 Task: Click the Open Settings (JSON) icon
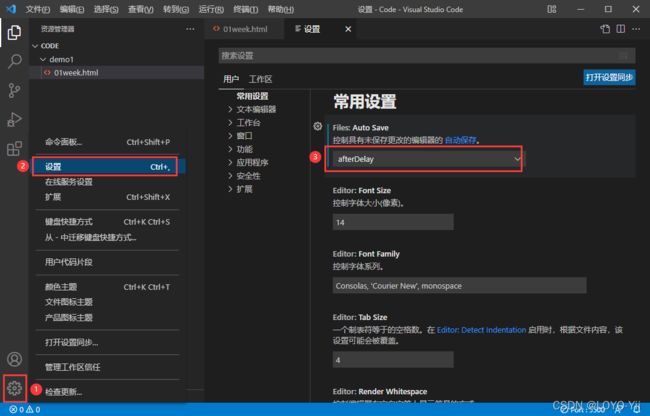pyautogui.click(x=605, y=29)
